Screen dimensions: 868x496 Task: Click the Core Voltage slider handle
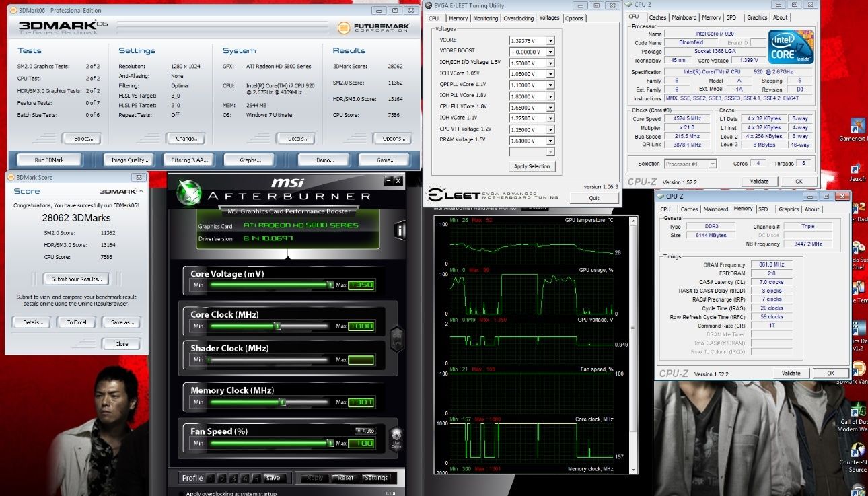tap(330, 285)
